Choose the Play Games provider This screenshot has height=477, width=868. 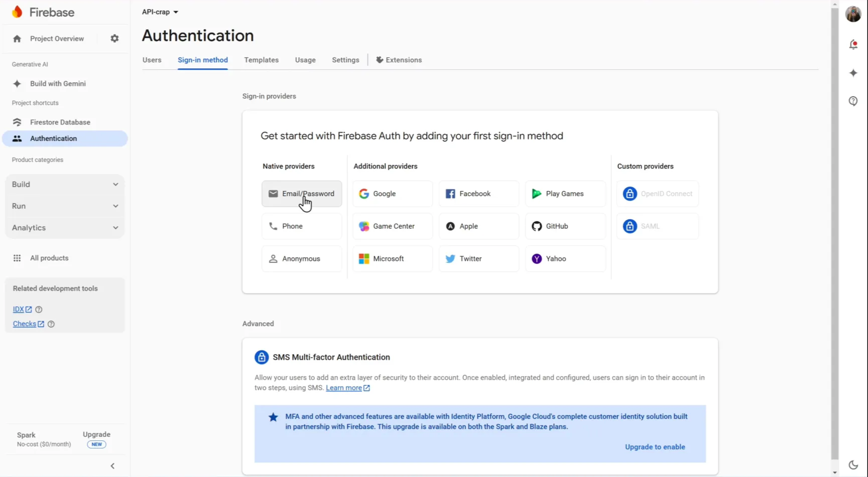[x=566, y=194]
